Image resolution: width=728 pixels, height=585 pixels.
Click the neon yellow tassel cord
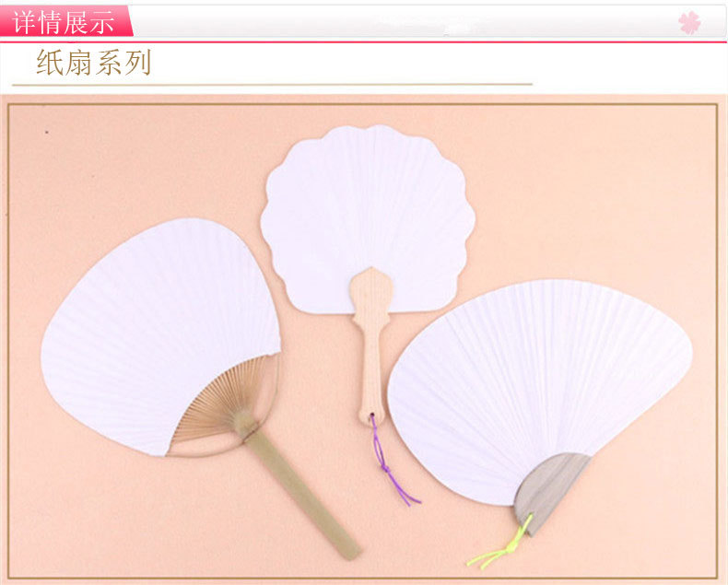[501, 544]
